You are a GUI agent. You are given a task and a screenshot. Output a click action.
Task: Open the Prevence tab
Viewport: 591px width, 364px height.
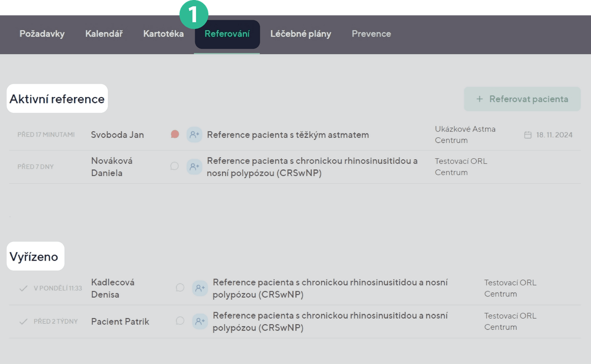(x=371, y=34)
